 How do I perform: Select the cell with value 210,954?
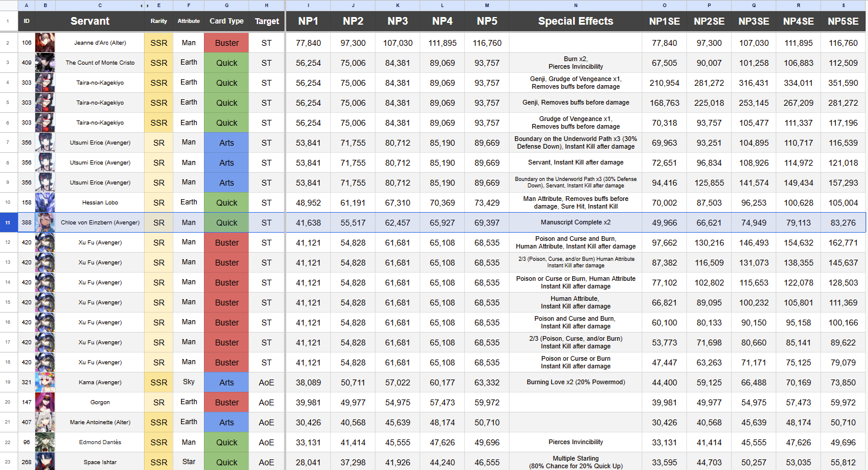click(x=664, y=83)
